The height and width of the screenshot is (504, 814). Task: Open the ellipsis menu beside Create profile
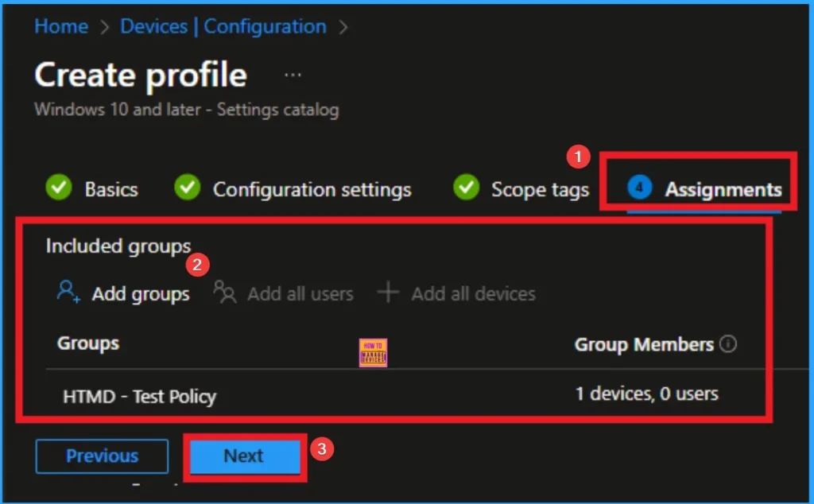[293, 76]
